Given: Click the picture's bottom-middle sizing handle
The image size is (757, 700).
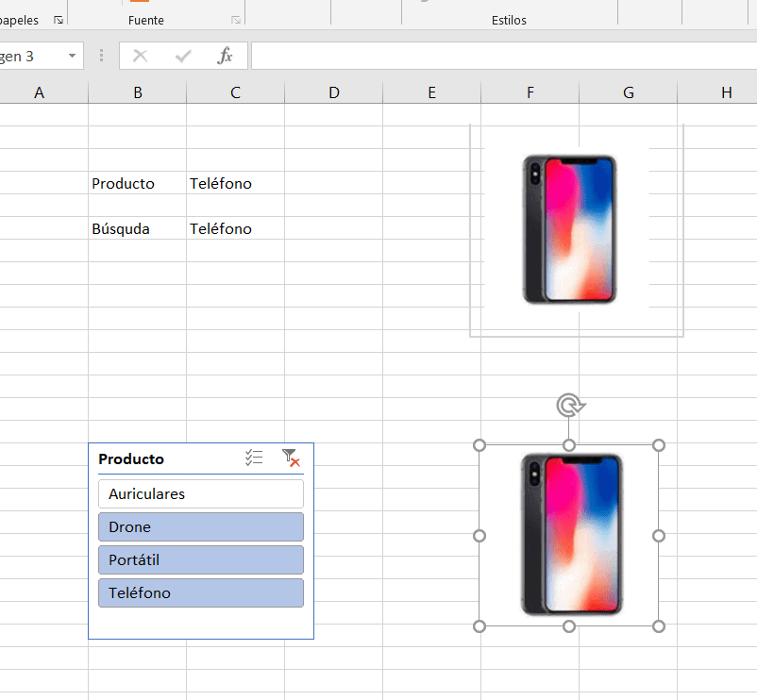Looking at the screenshot, I should [x=569, y=626].
